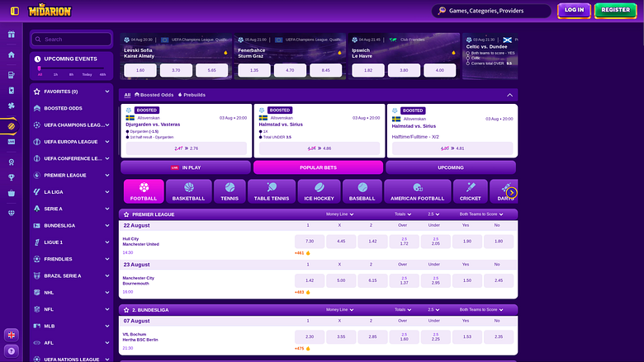This screenshot has height=362, width=644.
Task: Set upcoming events slider to 1h
Action: click(55, 74)
